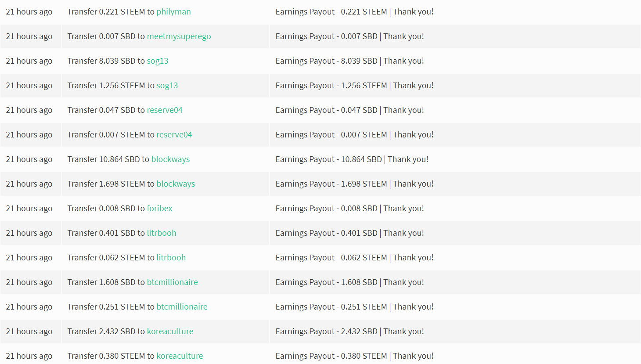
Task: Open meetmysuperego account link
Action: (179, 36)
